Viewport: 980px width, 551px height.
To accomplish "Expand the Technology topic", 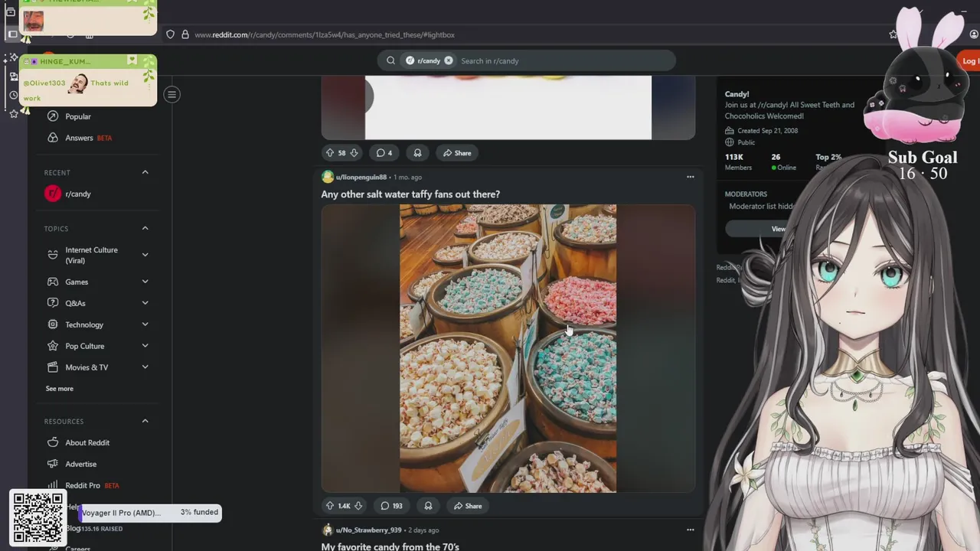I will 145,324.
